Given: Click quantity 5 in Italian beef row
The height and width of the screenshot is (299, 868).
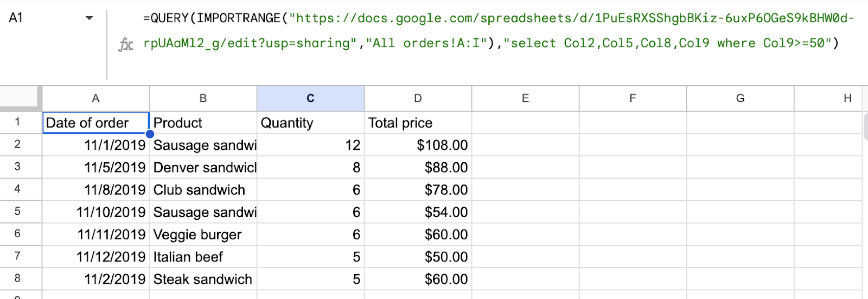Looking at the screenshot, I should pos(310,256).
